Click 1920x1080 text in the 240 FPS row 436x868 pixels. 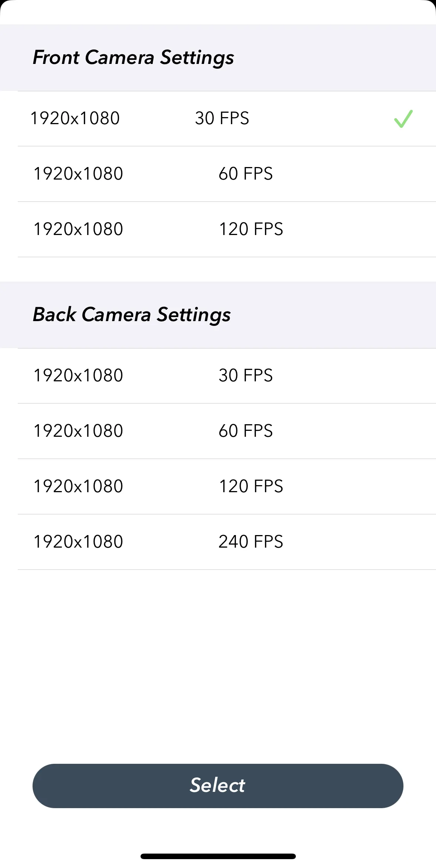click(x=78, y=542)
